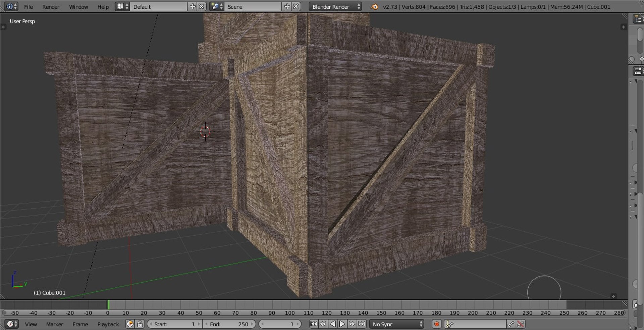Insert keyframe using the key icon
This screenshot has width=644, height=330.
click(x=511, y=324)
